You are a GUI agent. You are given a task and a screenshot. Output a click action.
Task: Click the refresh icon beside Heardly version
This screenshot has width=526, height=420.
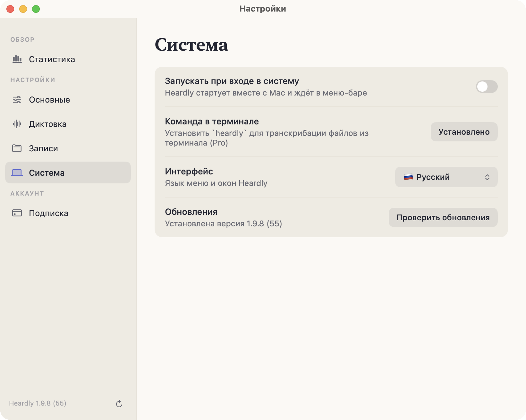pos(119,404)
